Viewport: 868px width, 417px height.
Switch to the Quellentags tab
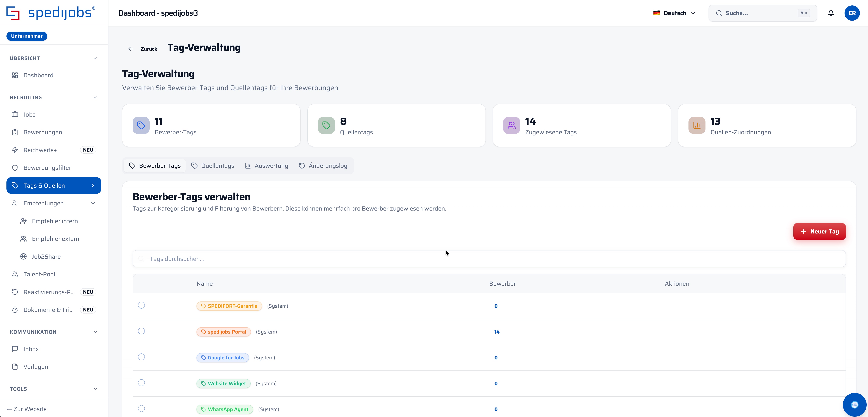point(213,166)
